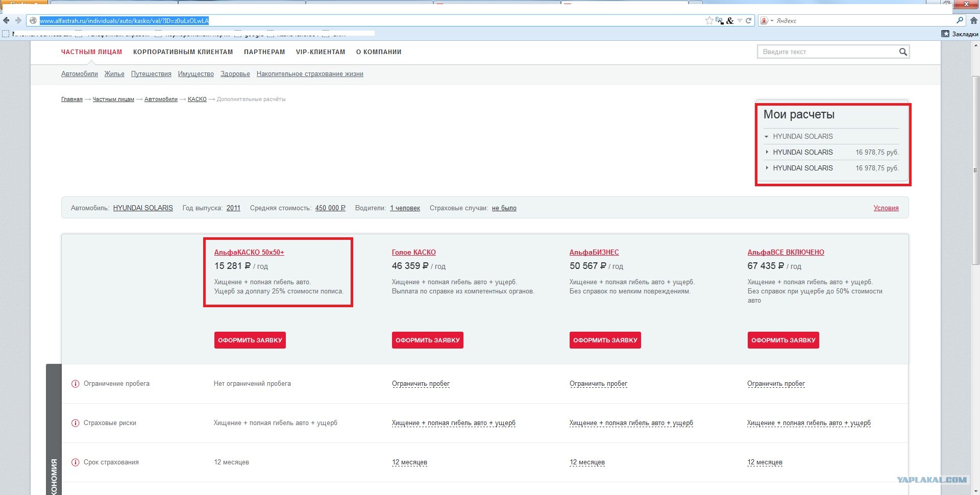
Task: Click the magnifier in the Яндекс search box
Action: [960, 20]
